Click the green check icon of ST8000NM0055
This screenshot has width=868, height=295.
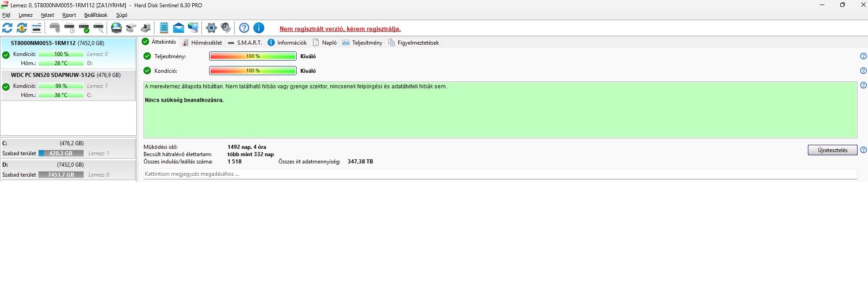6,55
